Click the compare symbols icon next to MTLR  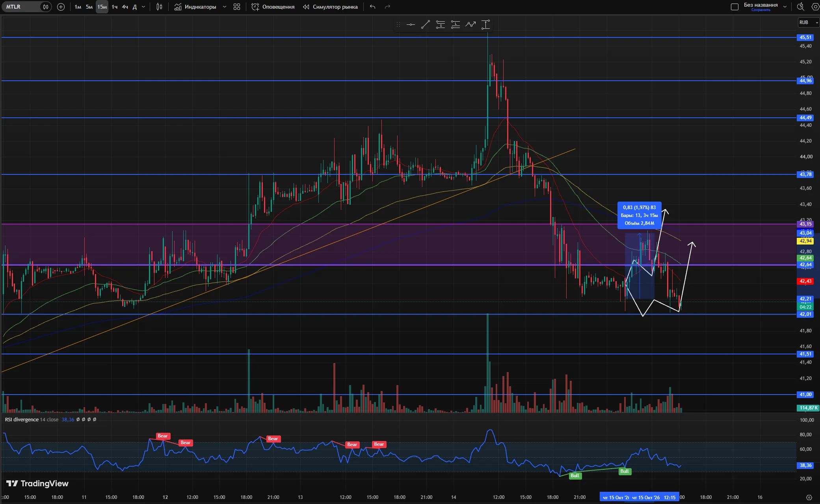tap(46, 7)
